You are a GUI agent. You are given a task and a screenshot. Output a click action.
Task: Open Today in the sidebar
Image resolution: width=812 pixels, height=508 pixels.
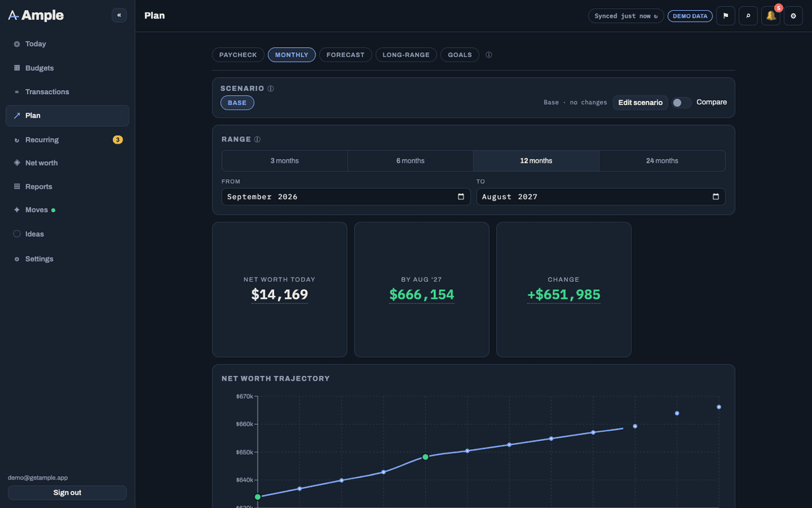click(x=67, y=44)
